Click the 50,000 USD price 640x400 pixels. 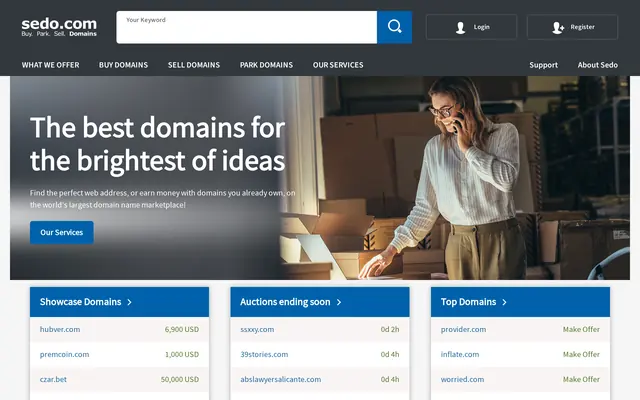coord(180,379)
